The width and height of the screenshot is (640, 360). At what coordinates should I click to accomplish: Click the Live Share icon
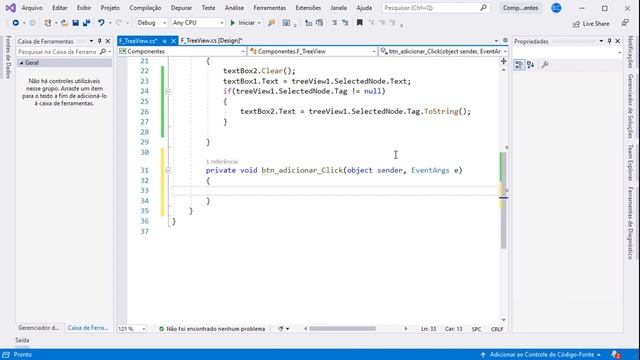[x=576, y=24]
